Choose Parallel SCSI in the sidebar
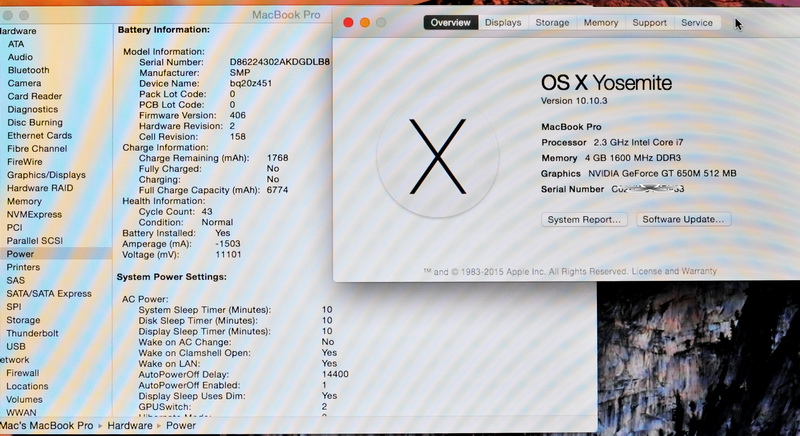This screenshot has width=800, height=436. pyautogui.click(x=34, y=241)
